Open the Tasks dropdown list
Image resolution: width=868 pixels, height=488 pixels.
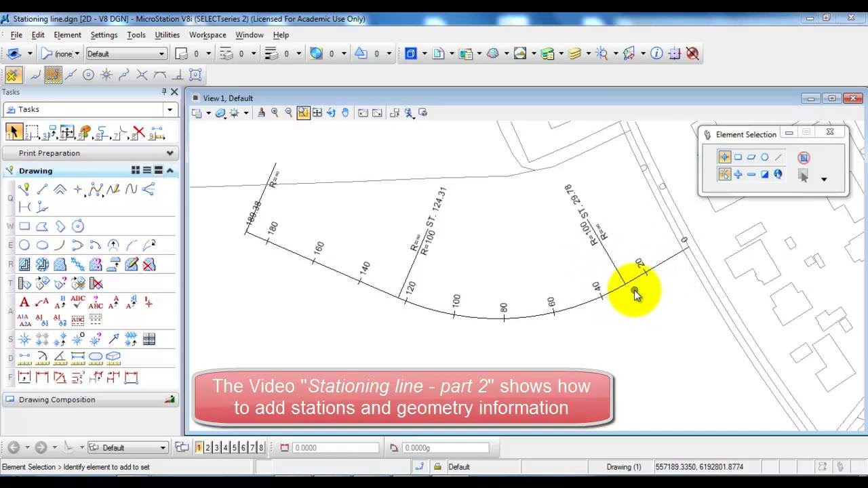170,109
